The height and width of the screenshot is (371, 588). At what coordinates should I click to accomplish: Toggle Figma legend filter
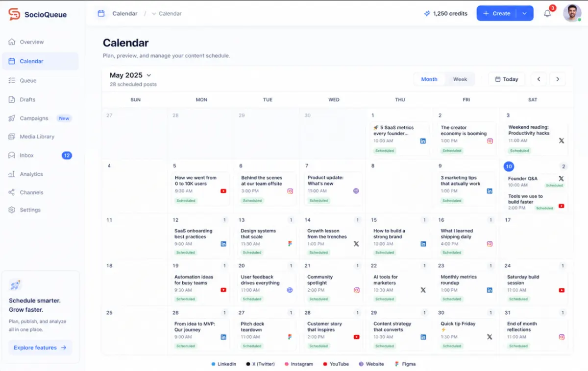click(405, 364)
